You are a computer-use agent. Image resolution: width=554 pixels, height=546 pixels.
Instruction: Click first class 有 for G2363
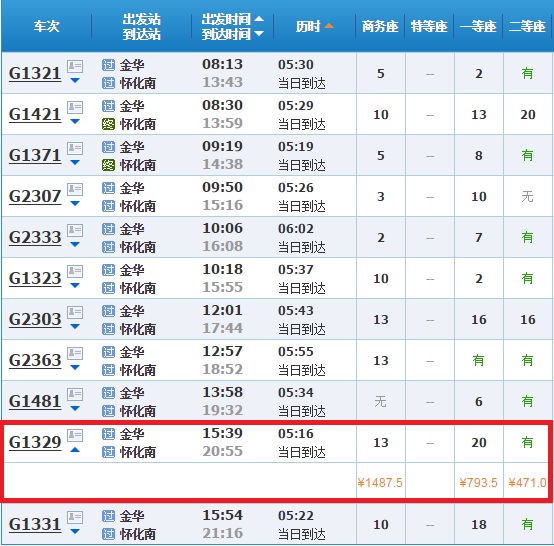[478, 360]
